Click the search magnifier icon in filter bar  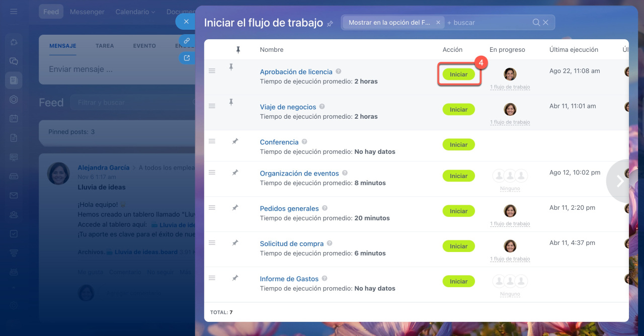536,22
